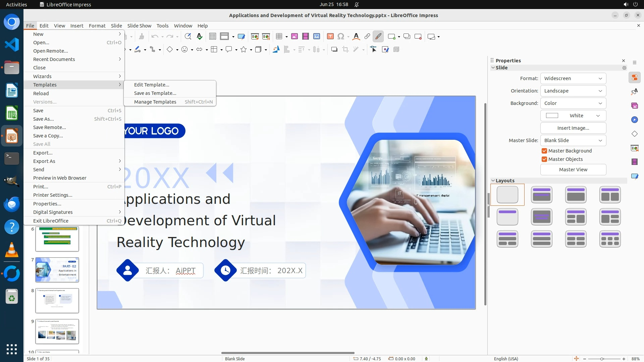This screenshot has height=362, width=644.
Task: Uncheck the Master Background checkbox
Action: [544, 151]
